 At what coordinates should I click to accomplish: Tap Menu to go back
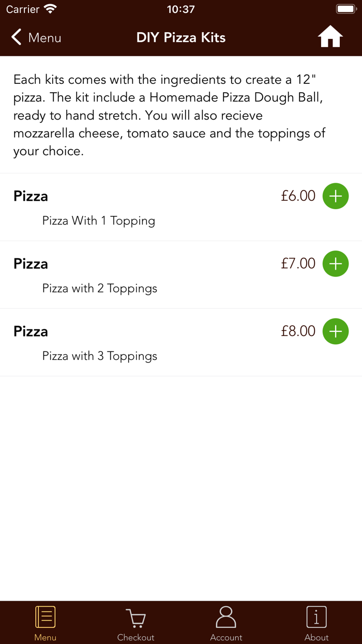click(46, 37)
